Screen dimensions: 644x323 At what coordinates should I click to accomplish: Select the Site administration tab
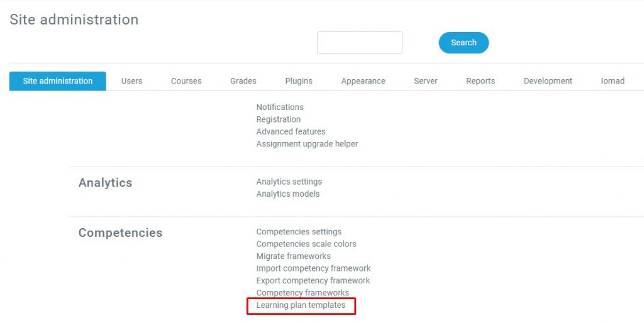point(58,81)
